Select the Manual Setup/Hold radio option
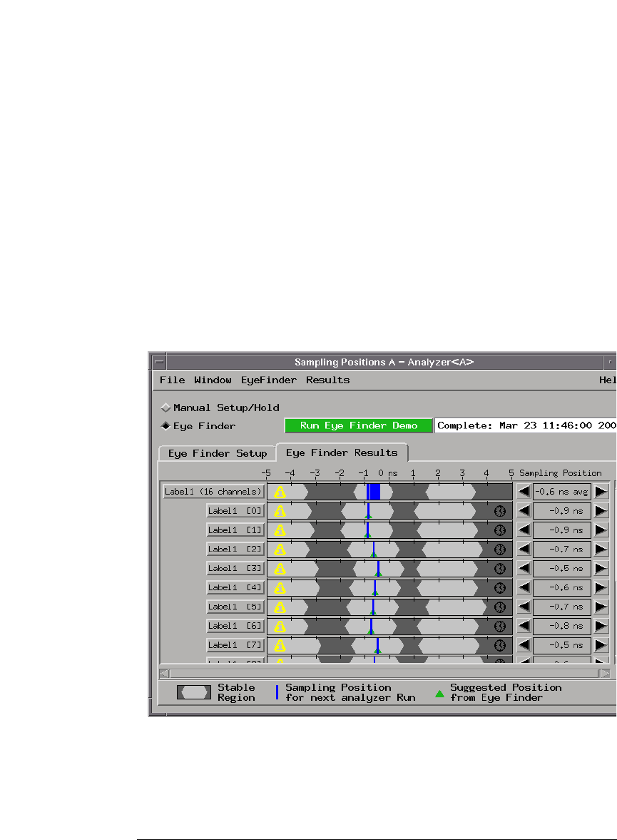617x840 pixels. pos(166,408)
